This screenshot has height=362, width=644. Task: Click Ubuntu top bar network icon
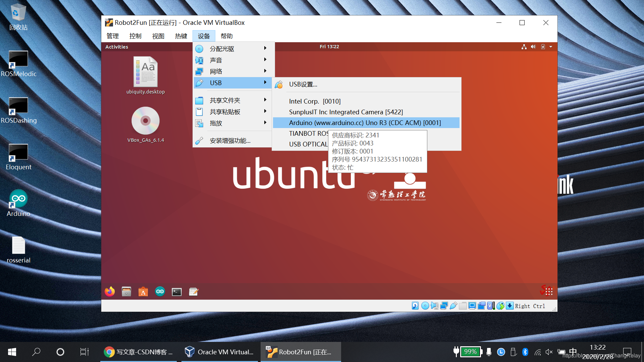(524, 47)
